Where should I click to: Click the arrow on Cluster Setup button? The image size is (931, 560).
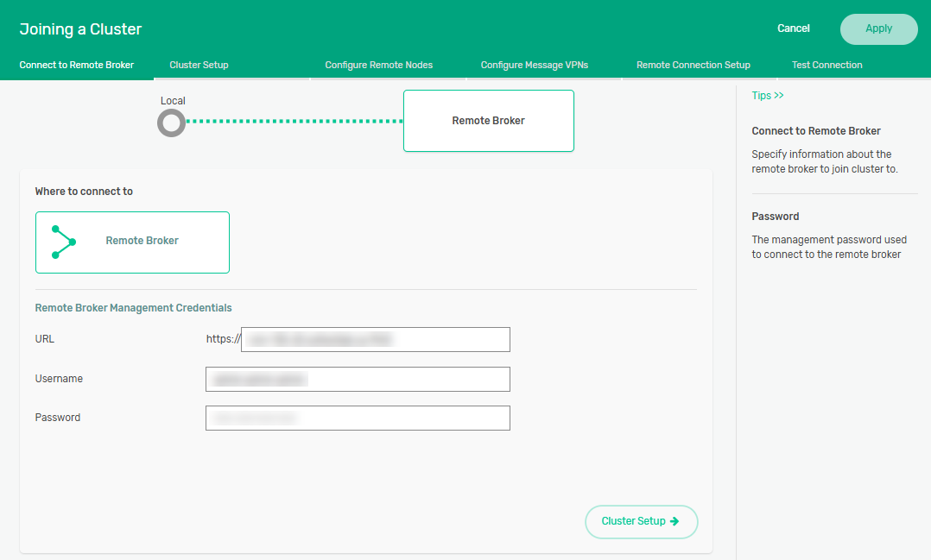tap(674, 521)
